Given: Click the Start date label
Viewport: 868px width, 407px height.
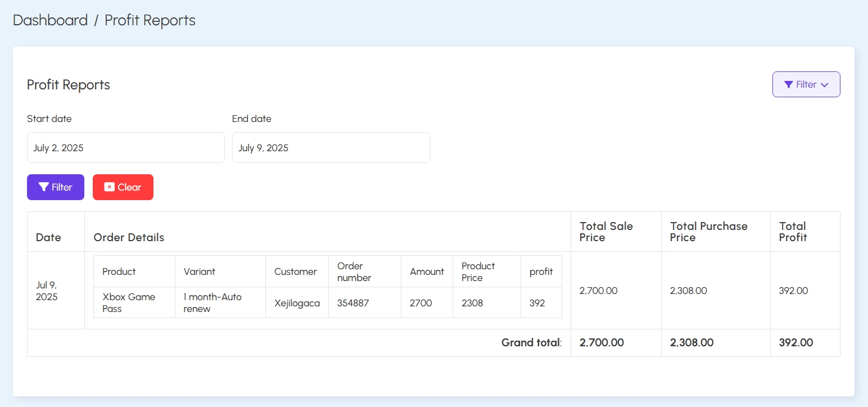Looking at the screenshot, I should pyautogui.click(x=49, y=119).
